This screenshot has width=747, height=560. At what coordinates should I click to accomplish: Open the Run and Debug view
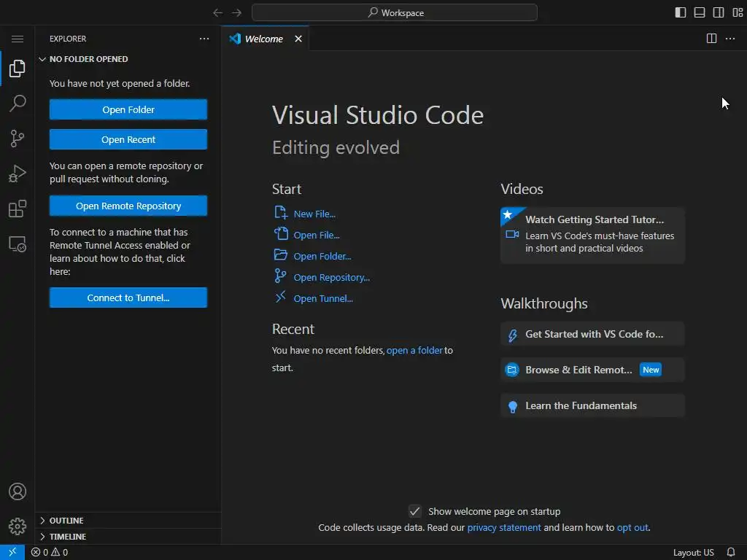pyautogui.click(x=18, y=174)
